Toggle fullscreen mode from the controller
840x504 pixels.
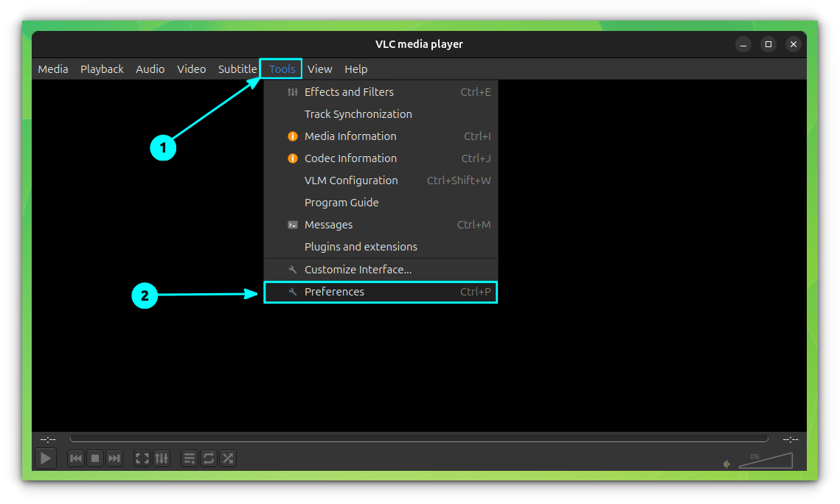tap(142, 458)
